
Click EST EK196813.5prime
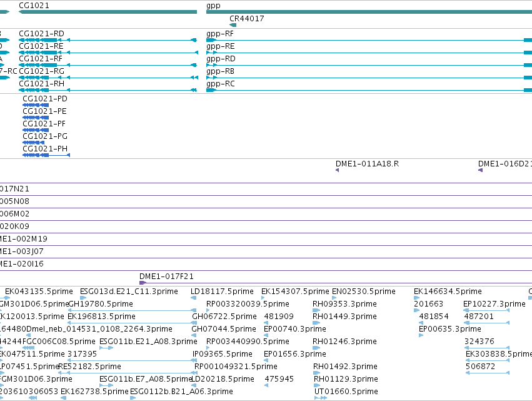pos(101,317)
